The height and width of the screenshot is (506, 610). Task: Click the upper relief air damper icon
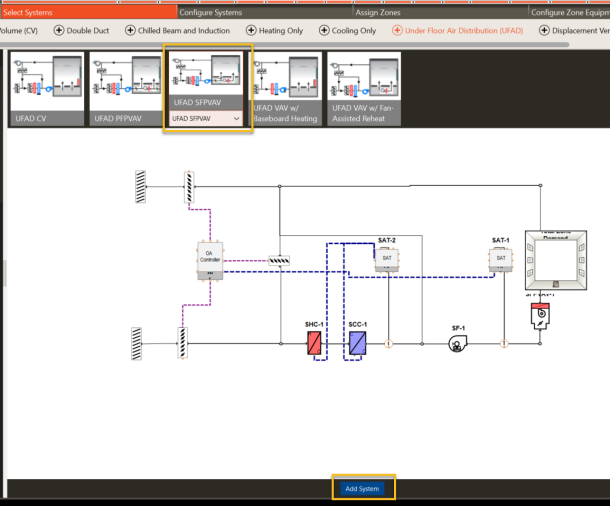(x=189, y=187)
